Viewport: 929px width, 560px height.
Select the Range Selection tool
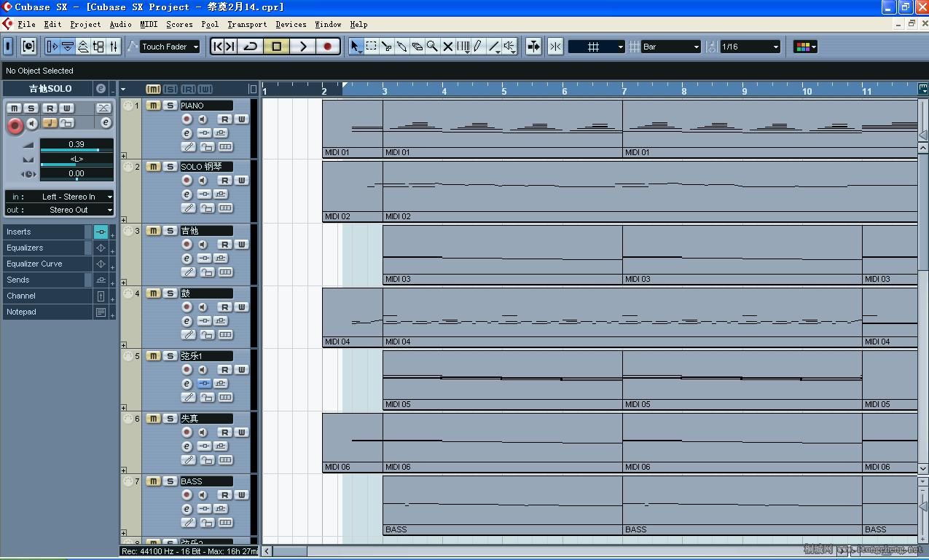(372, 47)
